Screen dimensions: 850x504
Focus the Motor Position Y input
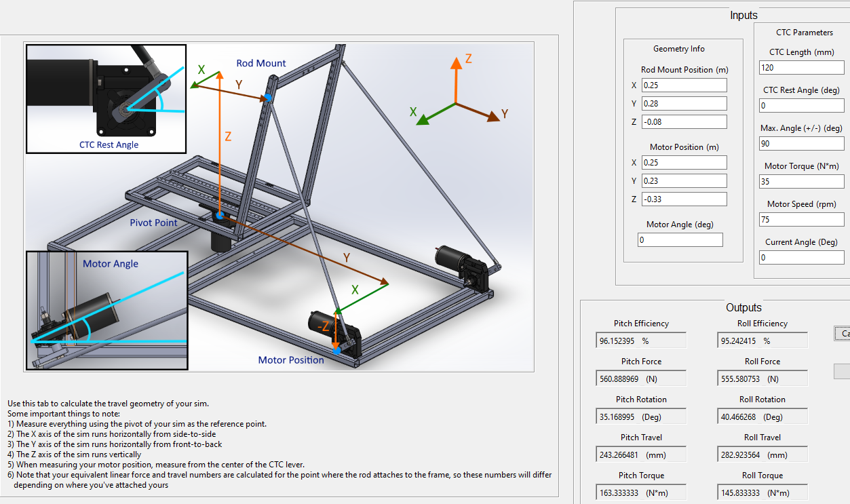[x=683, y=181]
